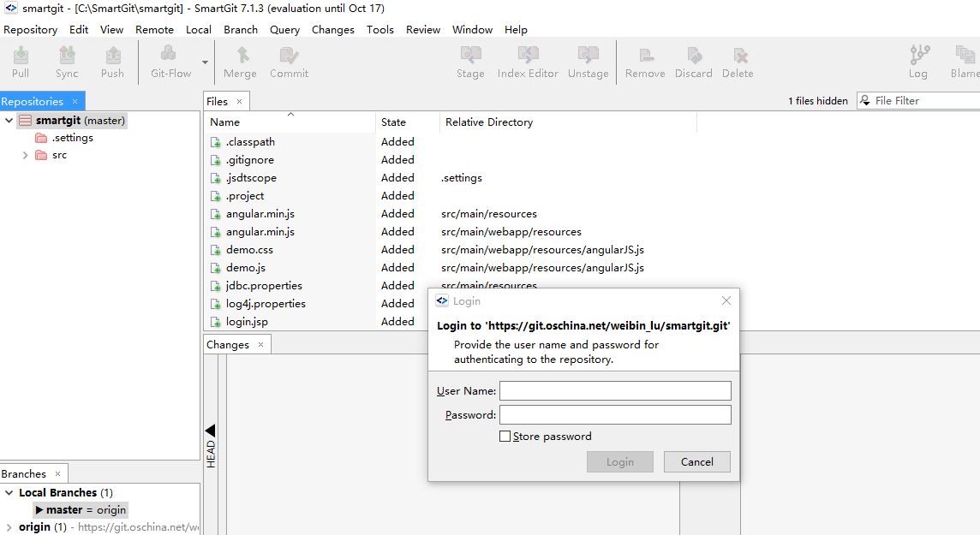
Task: Select the master = origin branch
Action: pyautogui.click(x=81, y=510)
